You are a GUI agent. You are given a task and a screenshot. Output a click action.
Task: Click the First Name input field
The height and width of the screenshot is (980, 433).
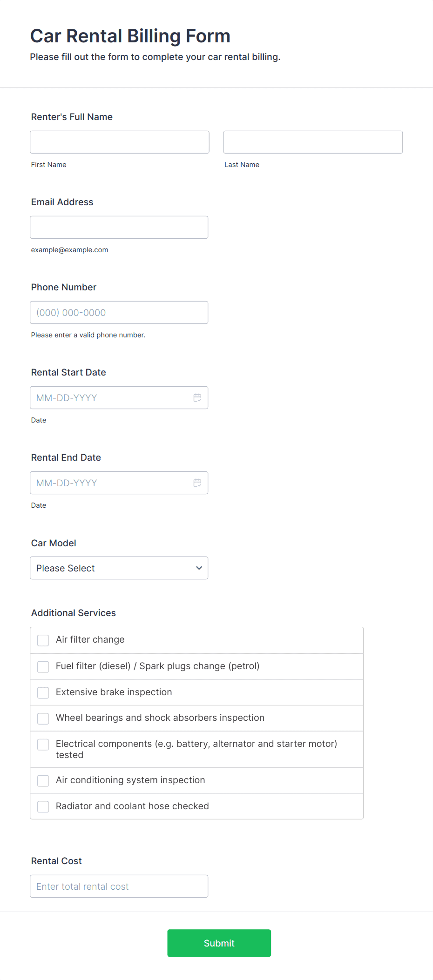(x=119, y=141)
